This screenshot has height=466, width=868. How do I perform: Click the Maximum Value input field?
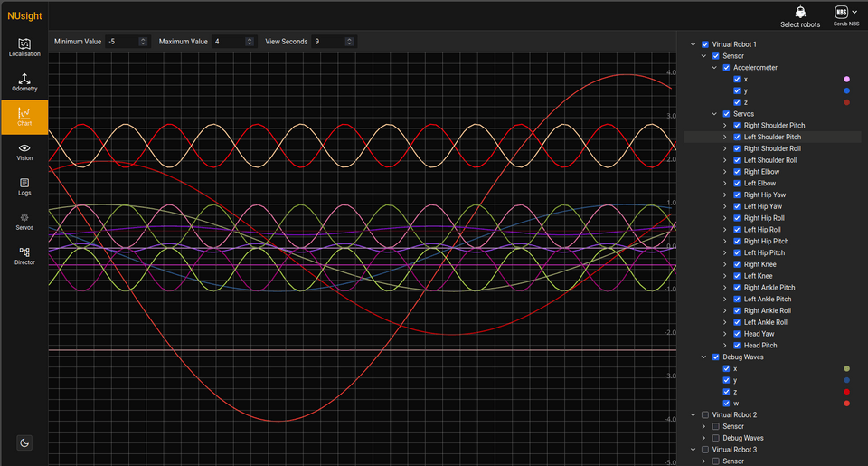234,42
